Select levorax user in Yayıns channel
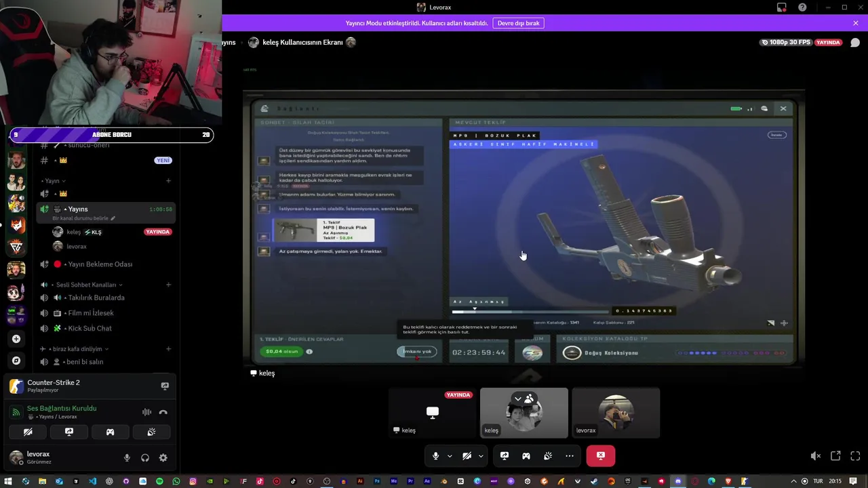 pos(112,247)
